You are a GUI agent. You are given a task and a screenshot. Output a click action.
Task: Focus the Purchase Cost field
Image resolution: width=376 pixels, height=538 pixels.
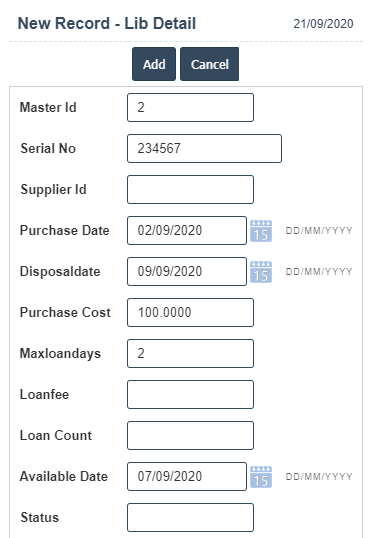click(190, 313)
